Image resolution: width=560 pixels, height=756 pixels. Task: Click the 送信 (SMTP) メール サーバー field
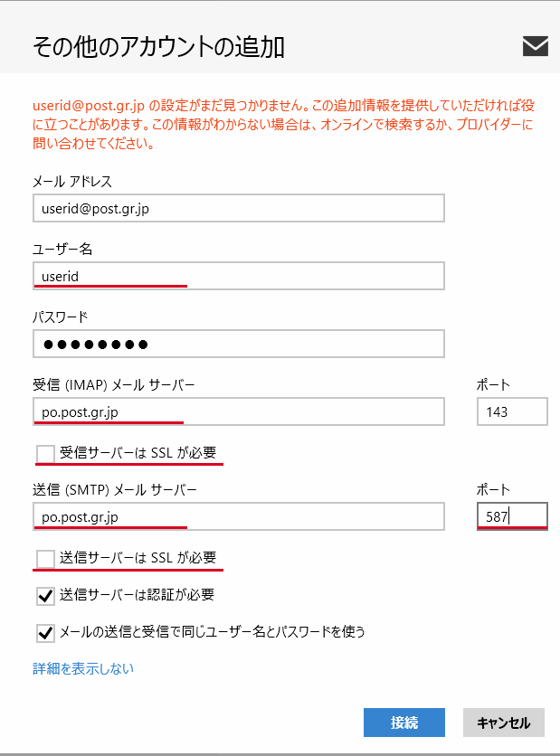239,516
